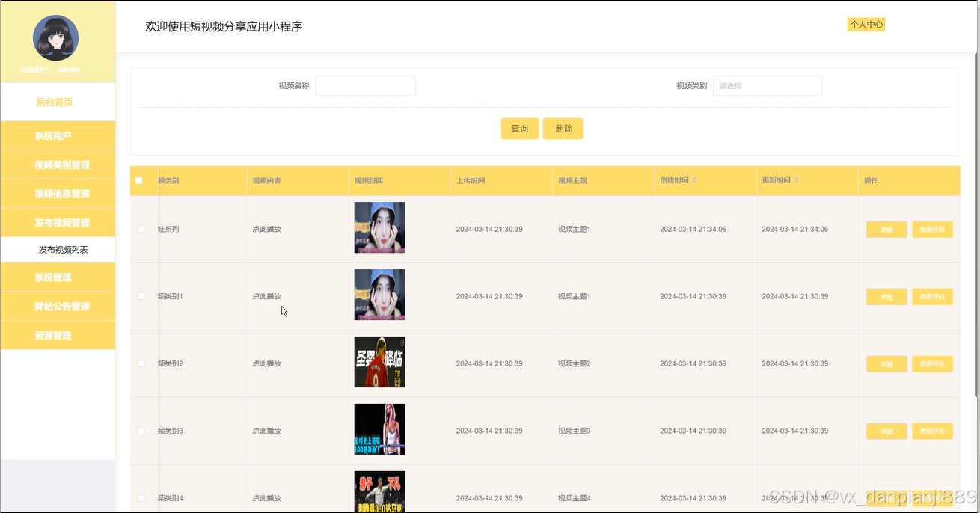Check the row with 频类别1
980x513 pixels.
click(x=141, y=296)
